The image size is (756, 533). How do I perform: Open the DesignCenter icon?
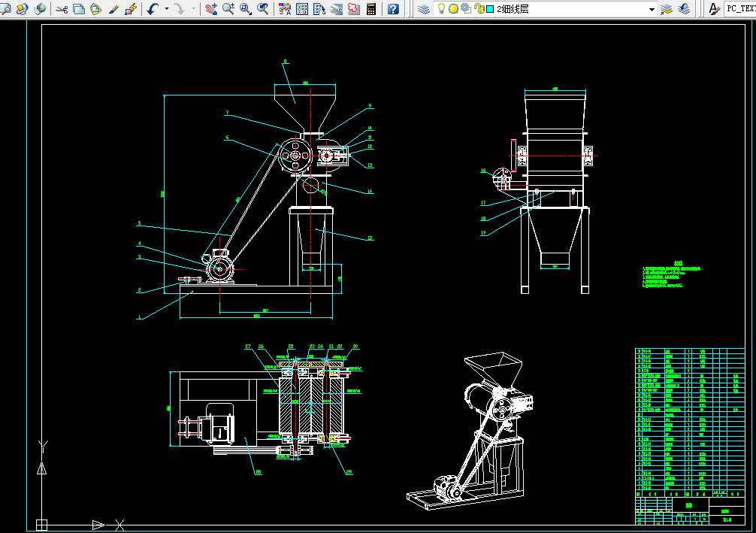pos(302,9)
